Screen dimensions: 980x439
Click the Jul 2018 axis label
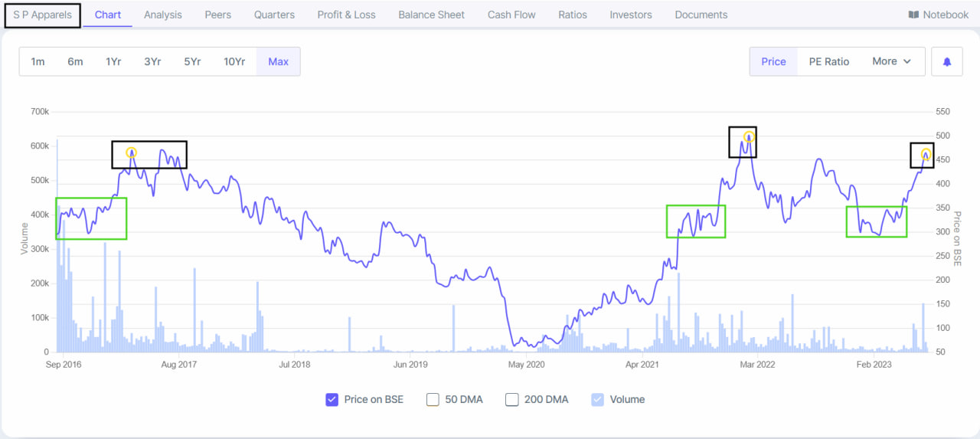[x=295, y=365]
